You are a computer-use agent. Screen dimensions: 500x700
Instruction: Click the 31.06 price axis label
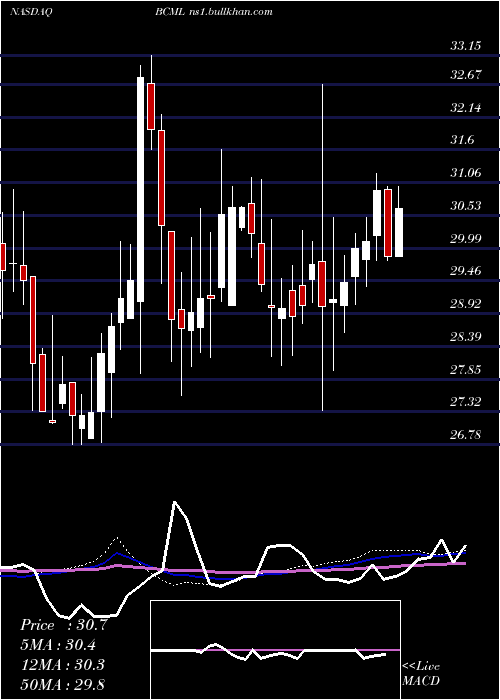pyautogui.click(x=466, y=173)
